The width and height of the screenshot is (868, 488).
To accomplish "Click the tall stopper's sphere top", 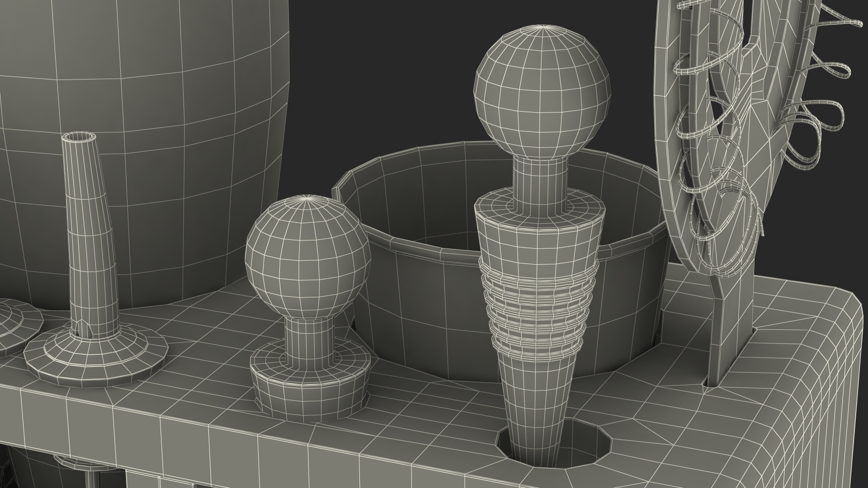I will [x=542, y=93].
